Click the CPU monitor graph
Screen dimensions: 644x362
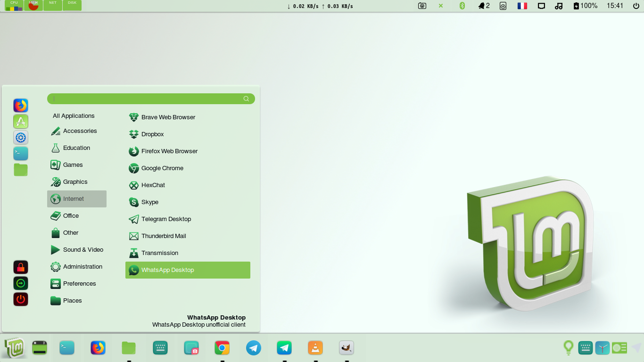pyautogui.click(x=14, y=6)
